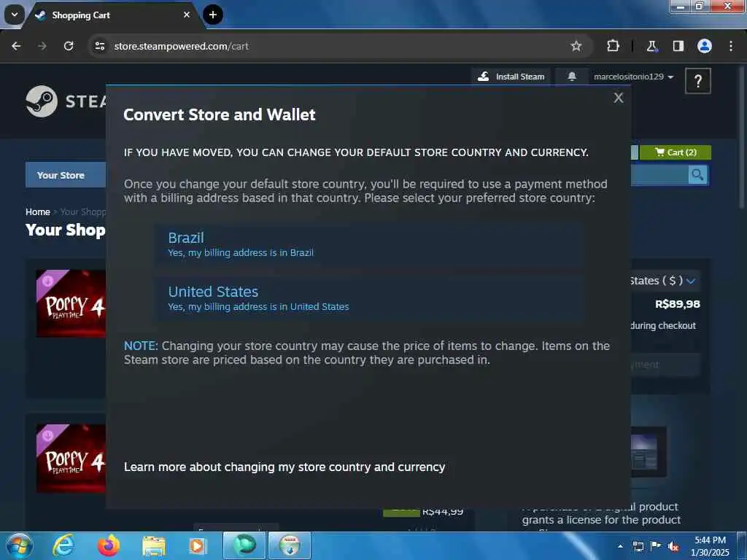Open Learn more about changing store country link
Image resolution: width=747 pixels, height=560 pixels.
click(x=285, y=467)
